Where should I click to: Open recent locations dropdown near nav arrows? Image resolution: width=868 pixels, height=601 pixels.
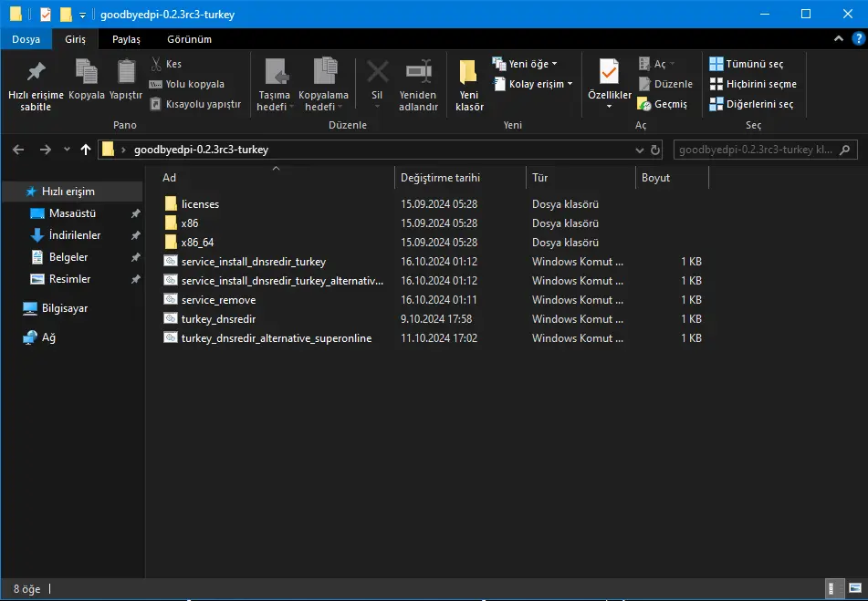[67, 150]
